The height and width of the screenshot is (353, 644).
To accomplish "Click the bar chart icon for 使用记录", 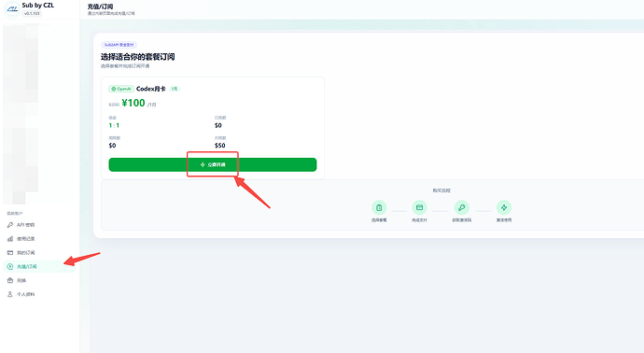I will tap(10, 239).
